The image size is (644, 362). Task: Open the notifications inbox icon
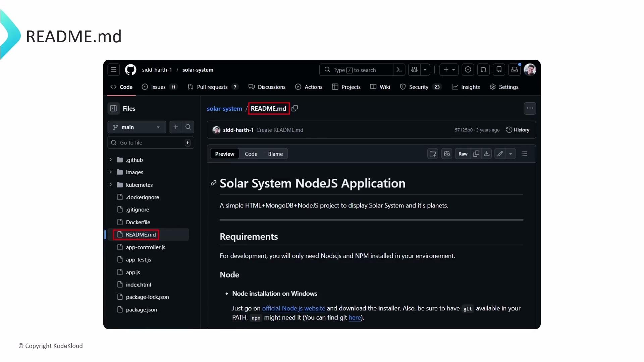(x=514, y=70)
